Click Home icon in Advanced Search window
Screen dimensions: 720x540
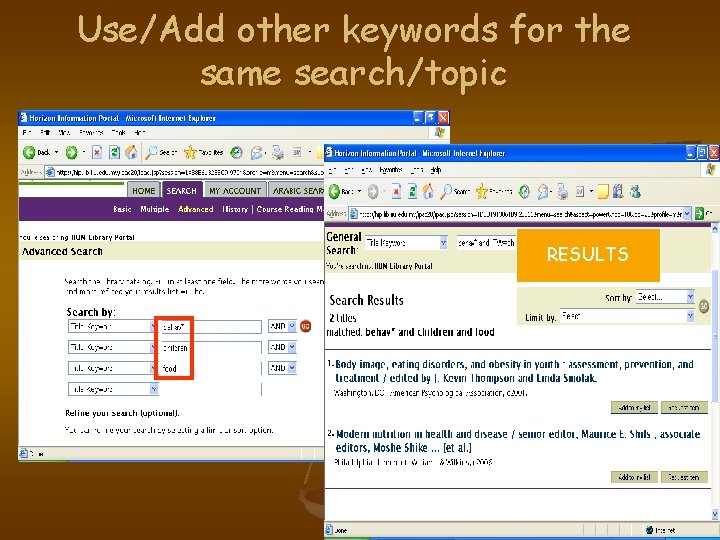click(131, 152)
